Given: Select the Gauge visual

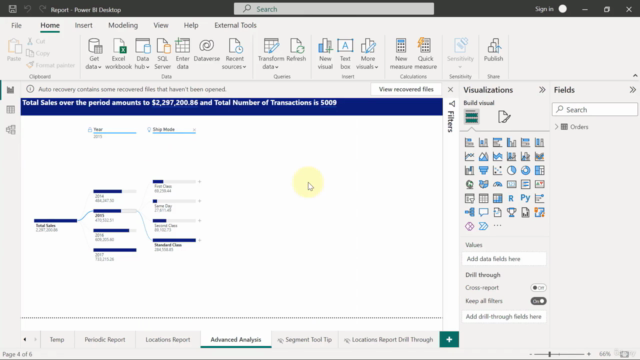Looking at the screenshot, I should (x=498, y=184).
